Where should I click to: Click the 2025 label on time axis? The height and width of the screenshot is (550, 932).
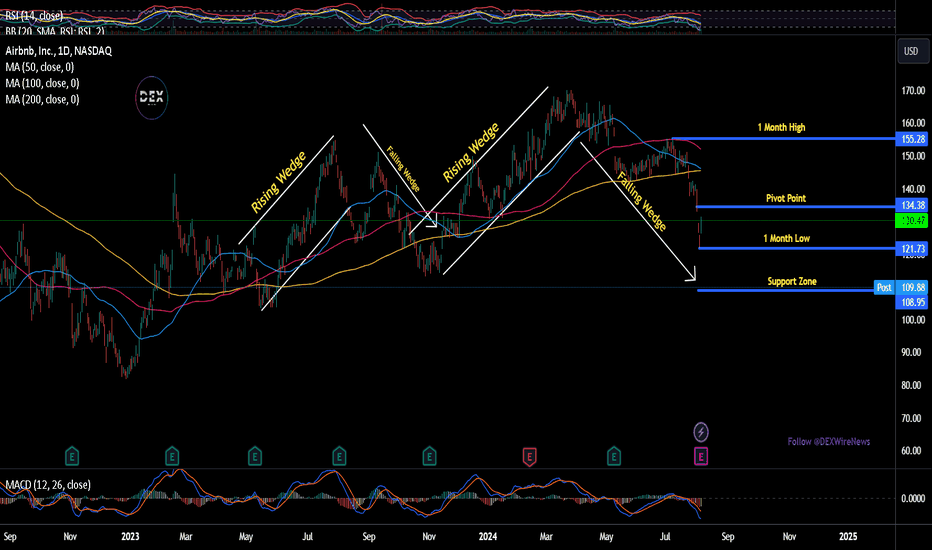tap(848, 536)
